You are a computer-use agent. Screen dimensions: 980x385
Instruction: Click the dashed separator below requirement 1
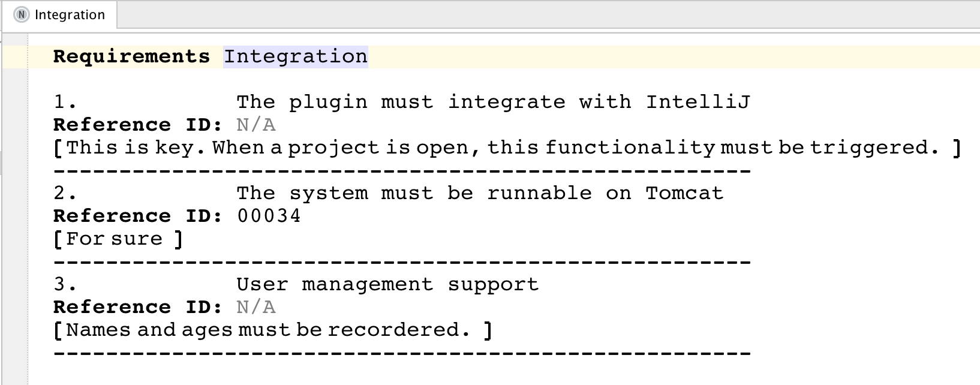coord(402,171)
